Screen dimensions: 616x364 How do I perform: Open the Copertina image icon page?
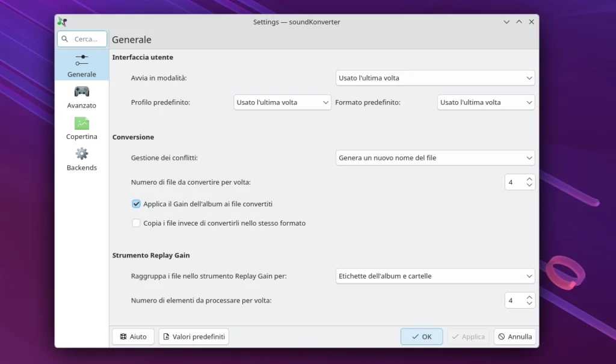click(82, 123)
